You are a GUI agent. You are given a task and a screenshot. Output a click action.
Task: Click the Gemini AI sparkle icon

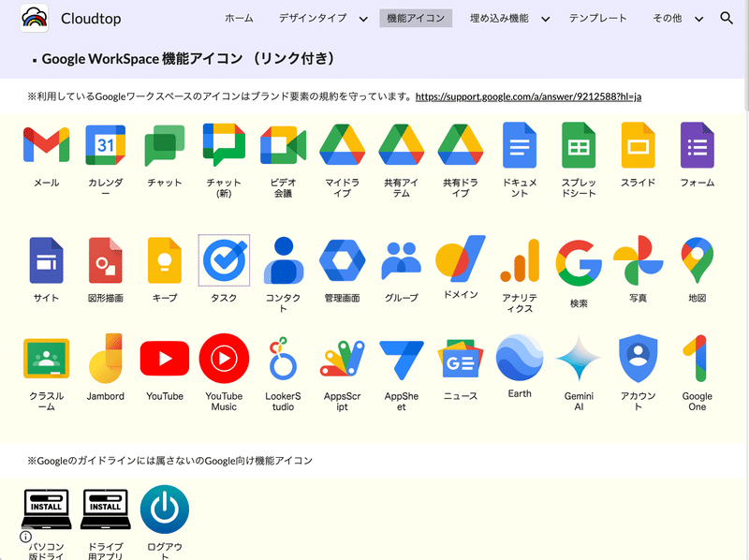click(579, 359)
